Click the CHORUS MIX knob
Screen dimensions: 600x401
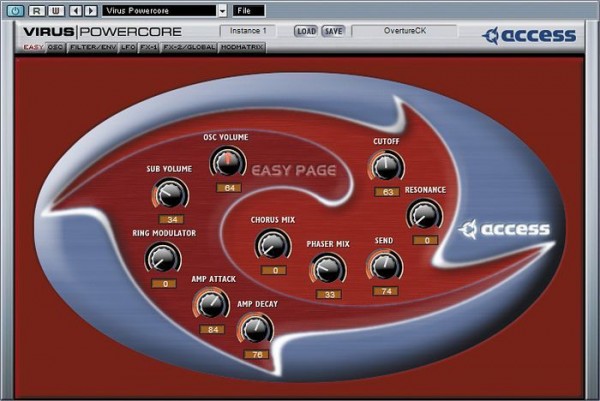click(273, 244)
